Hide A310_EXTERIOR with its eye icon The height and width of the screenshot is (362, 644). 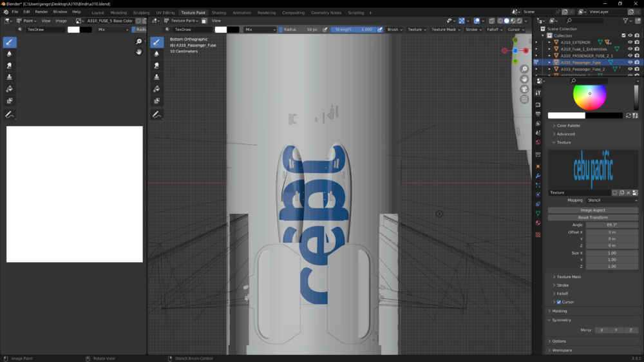[x=630, y=43]
